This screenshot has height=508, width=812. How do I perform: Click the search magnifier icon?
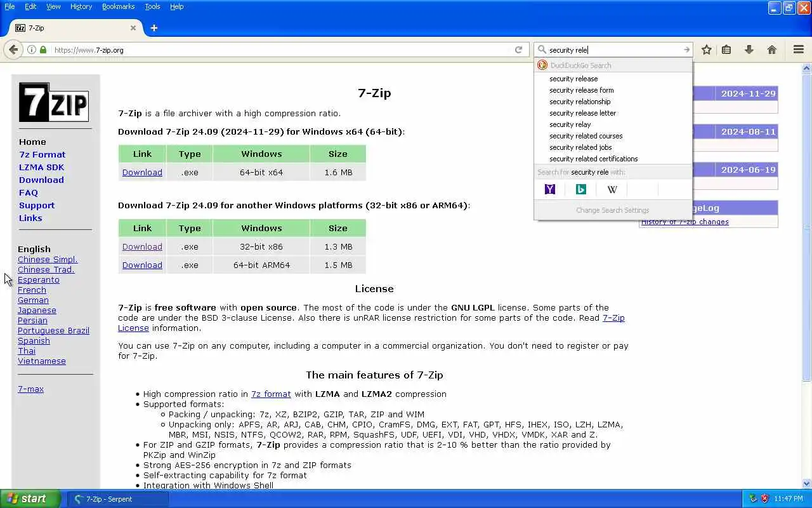click(x=542, y=50)
